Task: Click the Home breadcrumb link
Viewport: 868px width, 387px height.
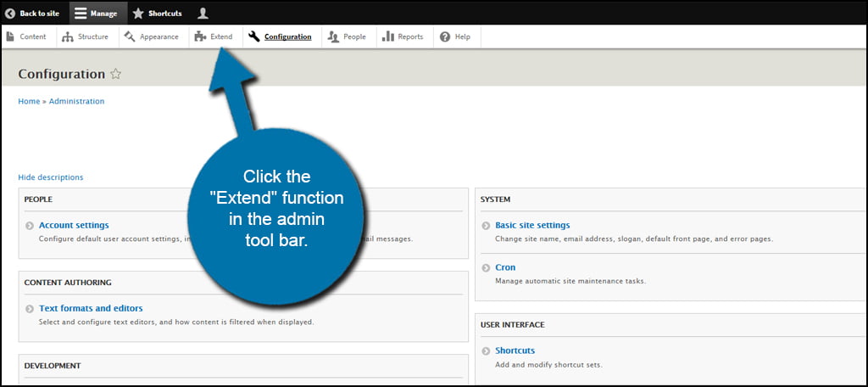Action: (x=29, y=101)
